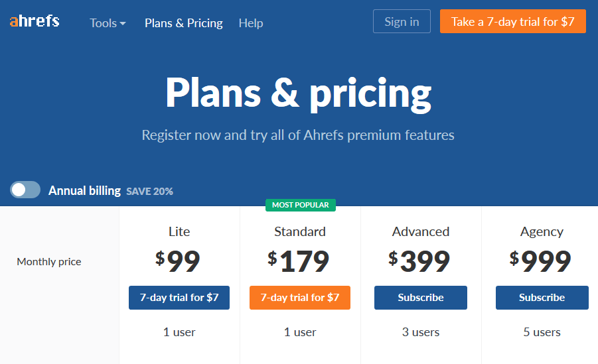Subscribe to the Advanced plan
Image resolution: width=598 pixels, height=364 pixels.
[421, 298]
